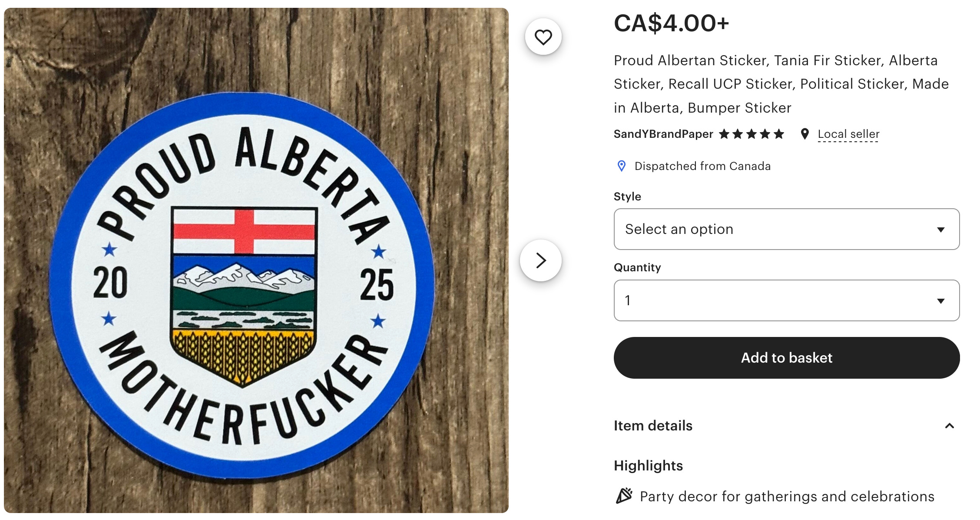Click the Proud Alberta sticker image

[x=256, y=260]
